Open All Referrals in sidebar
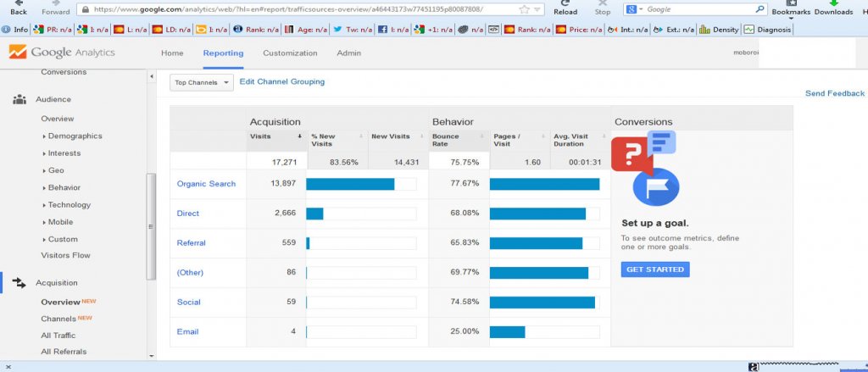The width and height of the screenshot is (868, 372). click(64, 352)
